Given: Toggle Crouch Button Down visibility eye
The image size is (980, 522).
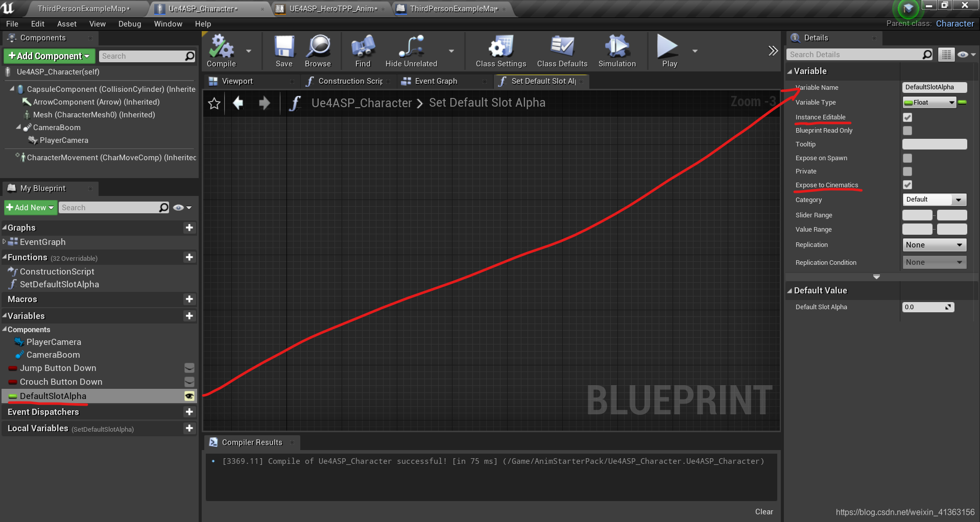Looking at the screenshot, I should (x=189, y=382).
